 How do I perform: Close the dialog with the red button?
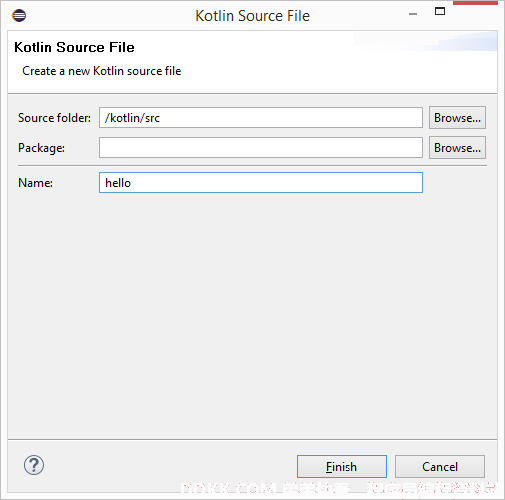[x=475, y=3]
